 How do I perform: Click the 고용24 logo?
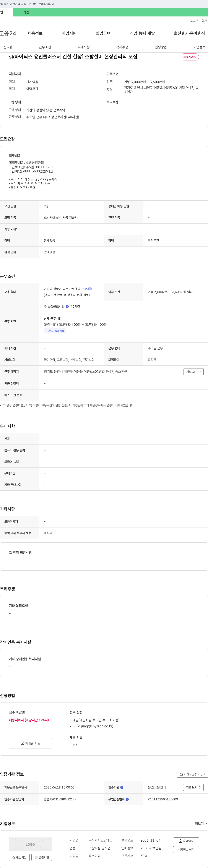coord(8,33)
